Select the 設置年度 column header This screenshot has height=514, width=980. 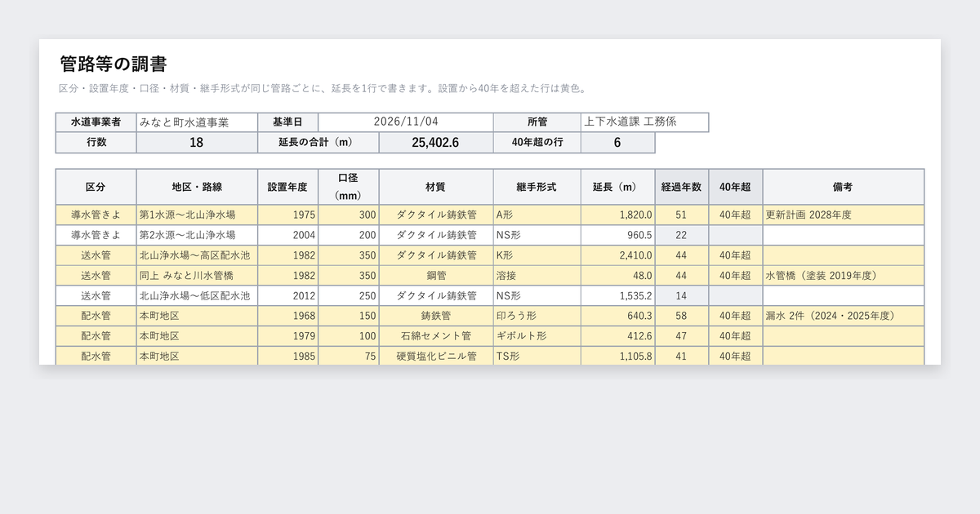pyautogui.click(x=288, y=187)
